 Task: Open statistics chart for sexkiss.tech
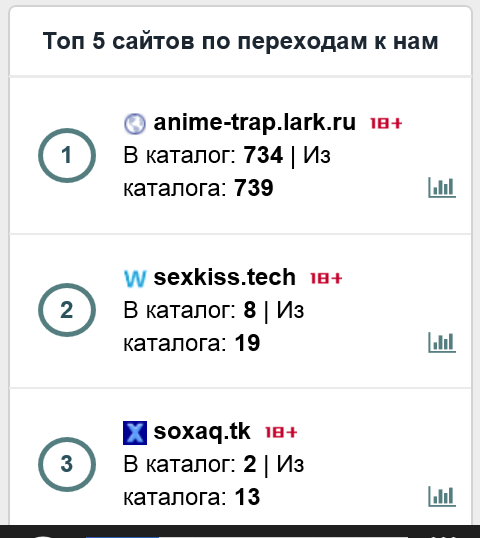(x=442, y=342)
